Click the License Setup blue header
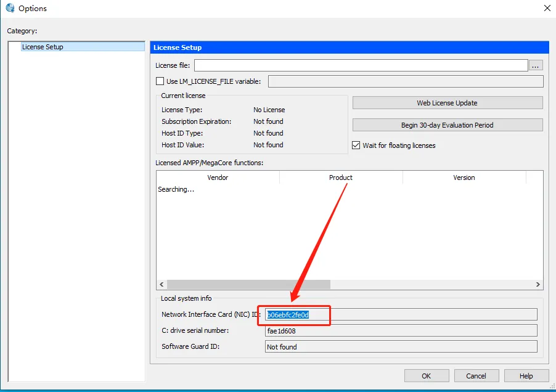 coord(350,47)
